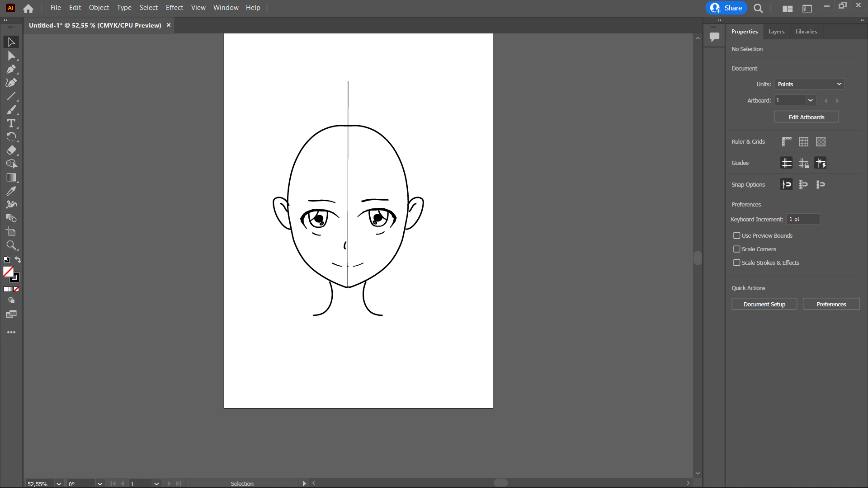
Task: Show the transparency grid icon
Action: tap(821, 142)
